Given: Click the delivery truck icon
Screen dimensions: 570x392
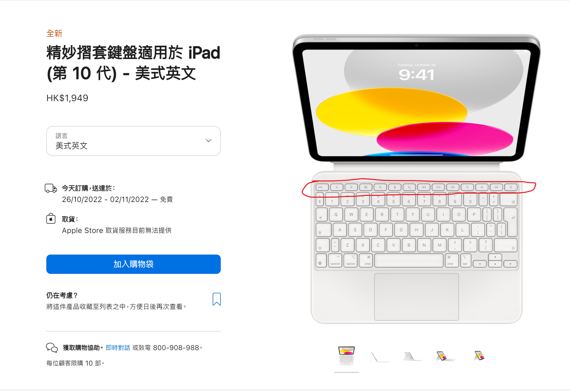Looking at the screenshot, I should click(x=51, y=188).
